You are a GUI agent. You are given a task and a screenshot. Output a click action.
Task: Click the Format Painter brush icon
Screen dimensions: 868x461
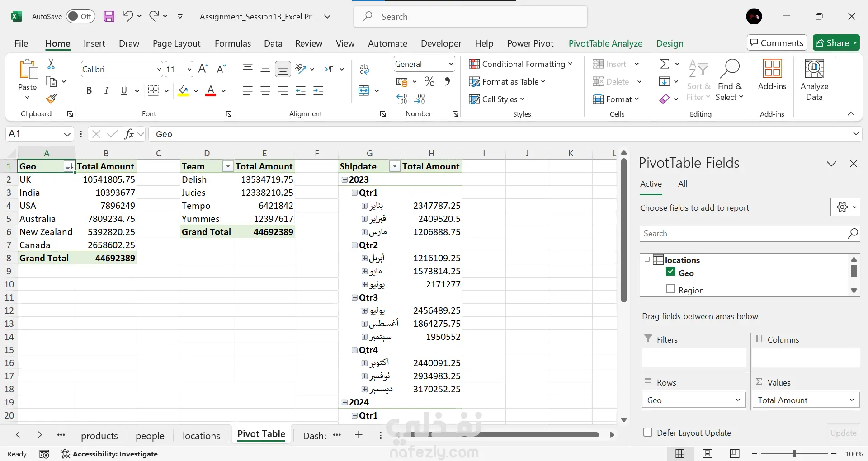click(x=52, y=99)
